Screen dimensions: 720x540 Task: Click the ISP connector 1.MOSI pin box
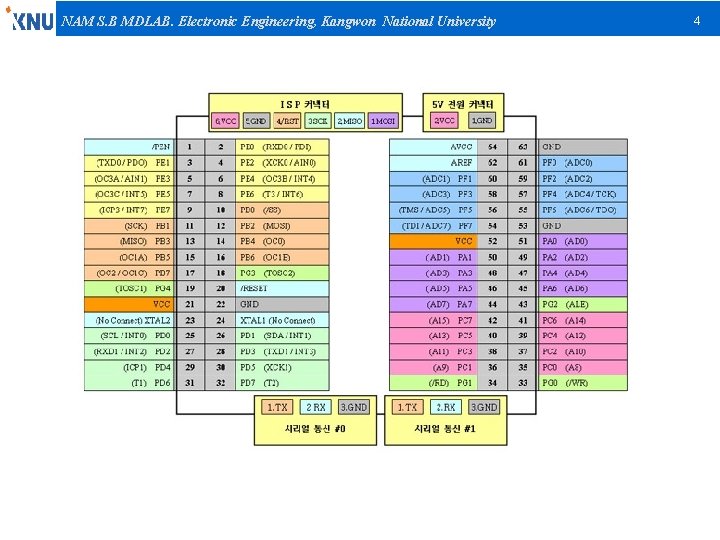tap(383, 121)
